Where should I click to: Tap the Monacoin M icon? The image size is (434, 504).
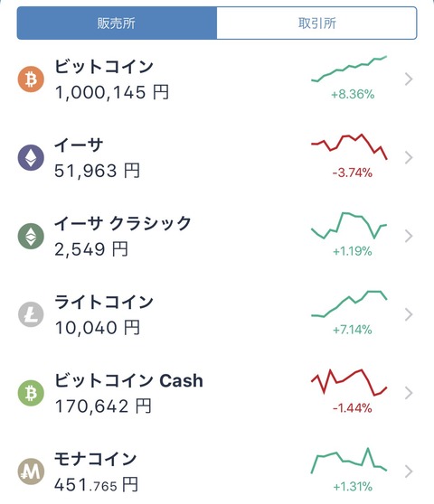click(31, 471)
